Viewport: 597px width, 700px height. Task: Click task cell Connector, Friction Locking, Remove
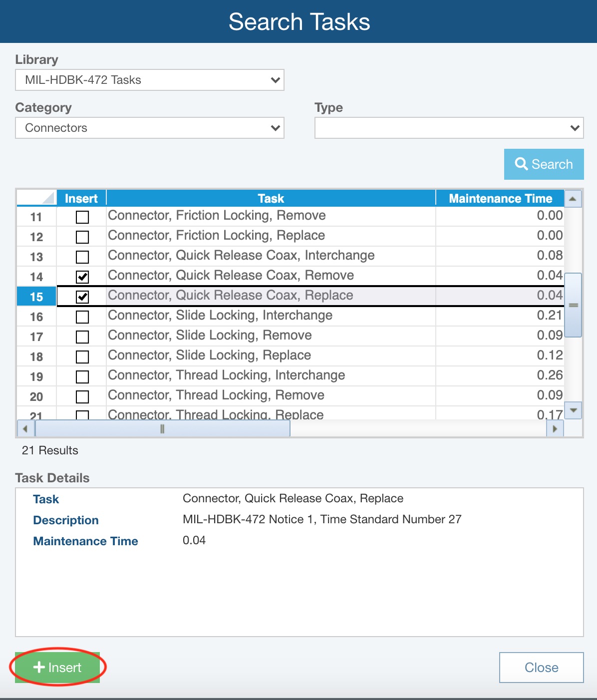271,216
